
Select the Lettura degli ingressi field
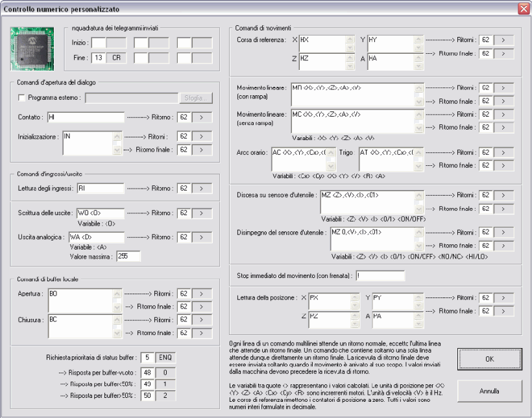[x=101, y=189]
